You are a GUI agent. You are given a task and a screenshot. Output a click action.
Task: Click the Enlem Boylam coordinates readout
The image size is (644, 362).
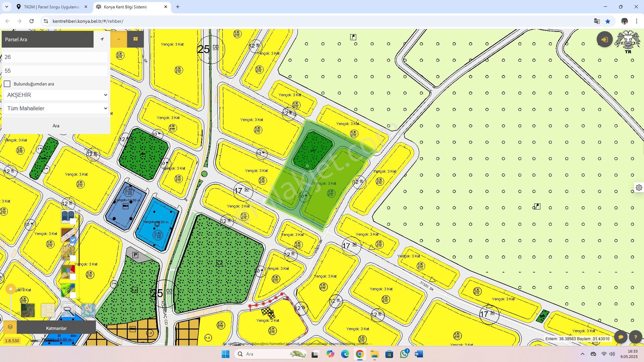coord(577,339)
